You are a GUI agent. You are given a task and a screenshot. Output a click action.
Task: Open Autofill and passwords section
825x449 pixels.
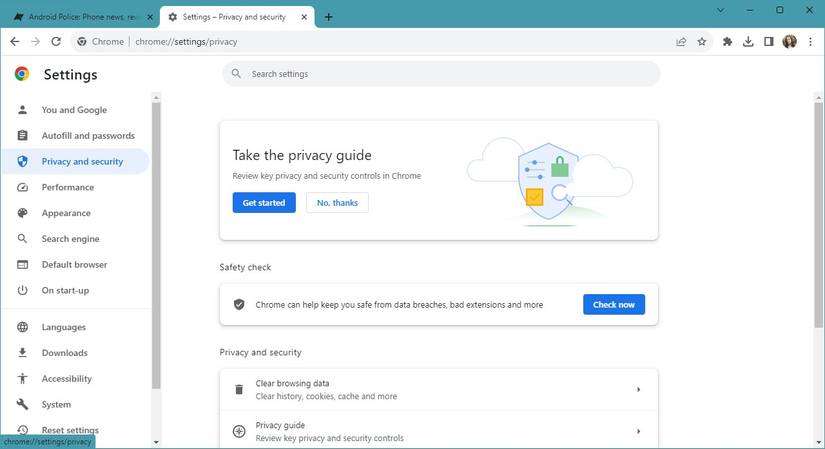click(88, 136)
